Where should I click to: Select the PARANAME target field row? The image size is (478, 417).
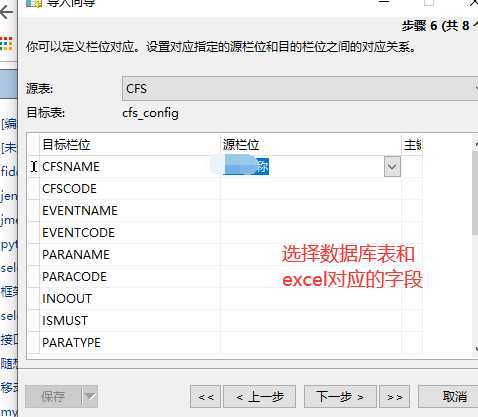[130, 255]
